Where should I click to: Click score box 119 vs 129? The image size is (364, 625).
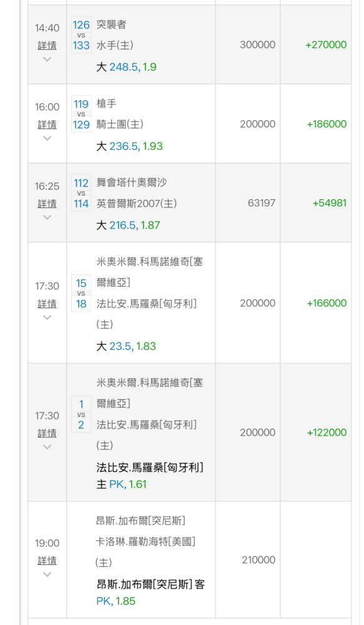click(x=81, y=114)
